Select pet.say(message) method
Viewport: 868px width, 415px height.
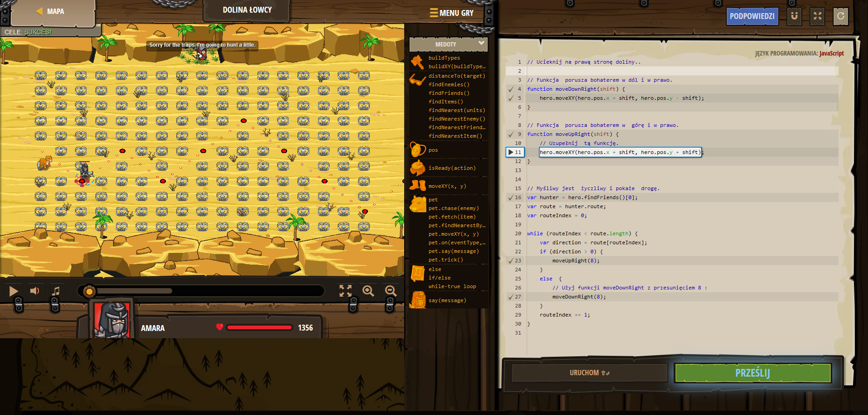click(453, 251)
